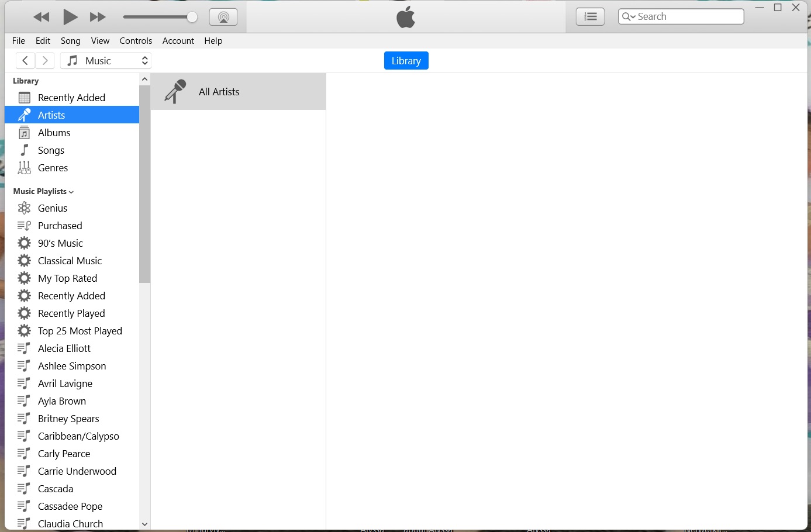Maximize the iTunes window
Viewport: 811px width, 532px height.
[x=778, y=8]
